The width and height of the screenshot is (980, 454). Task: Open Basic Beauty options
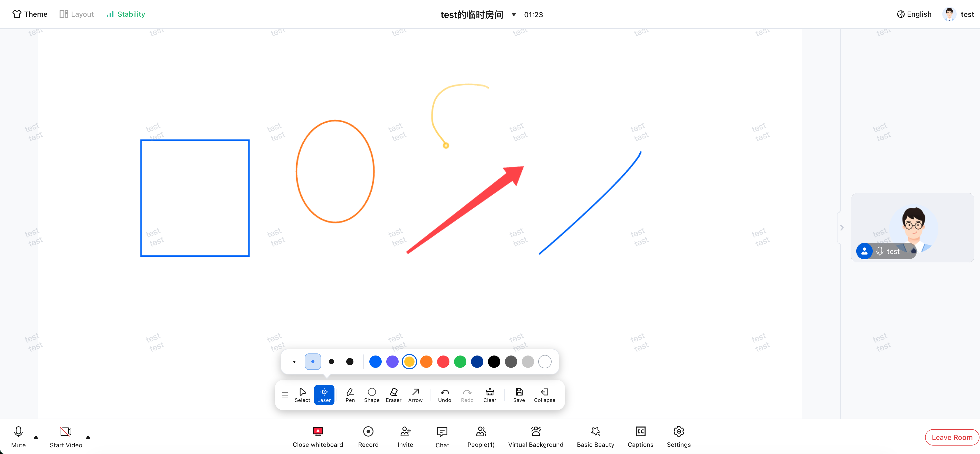tap(595, 437)
